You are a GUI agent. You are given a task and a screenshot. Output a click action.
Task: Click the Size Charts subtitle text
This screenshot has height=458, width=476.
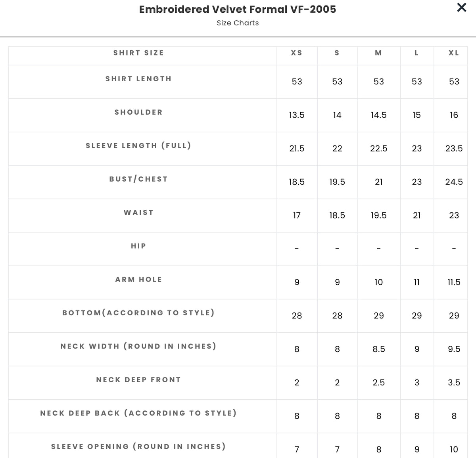[x=238, y=23]
